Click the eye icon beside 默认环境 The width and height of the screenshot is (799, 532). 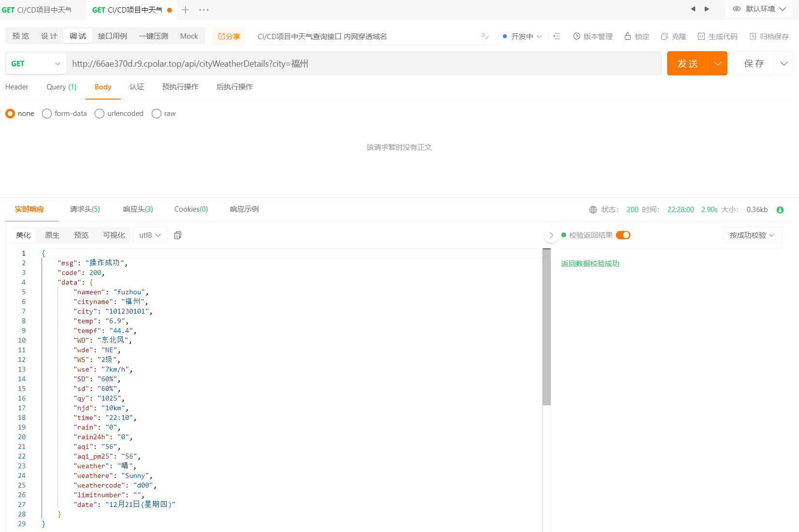[737, 9]
